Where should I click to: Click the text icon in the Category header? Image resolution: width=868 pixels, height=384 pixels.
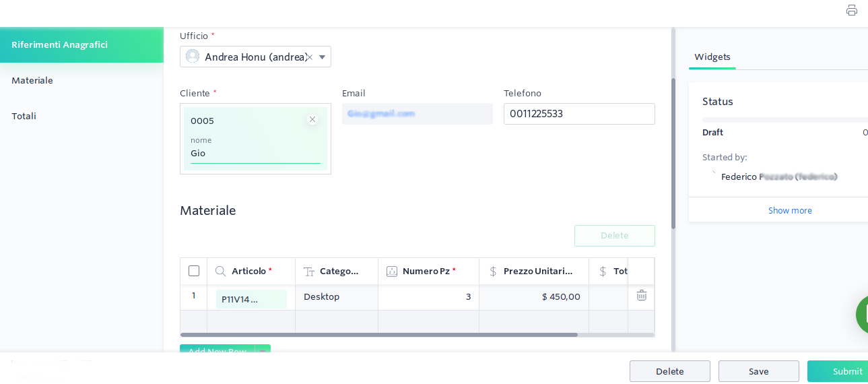[309, 271]
